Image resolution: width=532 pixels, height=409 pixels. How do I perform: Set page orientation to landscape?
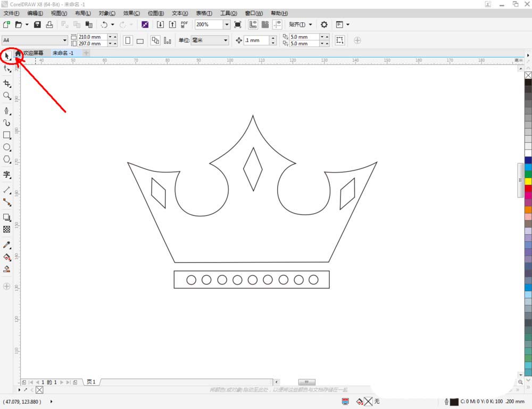click(140, 41)
